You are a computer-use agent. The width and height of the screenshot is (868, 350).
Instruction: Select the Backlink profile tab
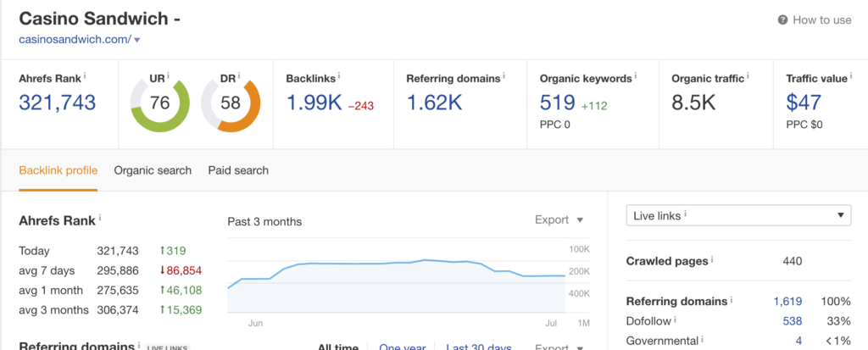pos(58,170)
